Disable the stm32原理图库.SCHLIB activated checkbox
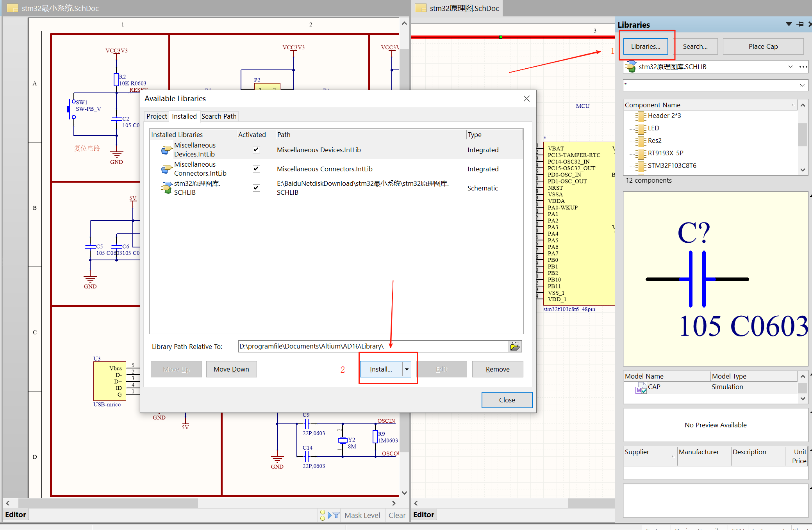The width and height of the screenshot is (812, 530). coord(256,188)
